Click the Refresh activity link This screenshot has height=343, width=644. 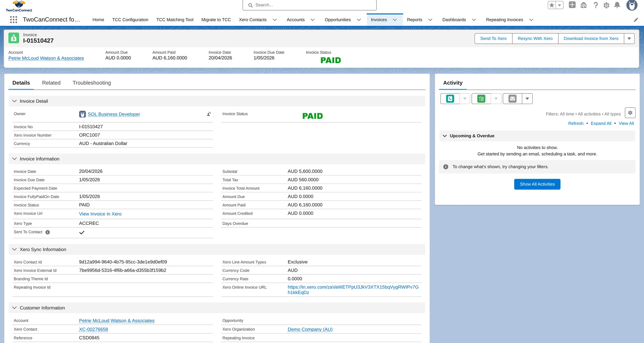pyautogui.click(x=576, y=123)
